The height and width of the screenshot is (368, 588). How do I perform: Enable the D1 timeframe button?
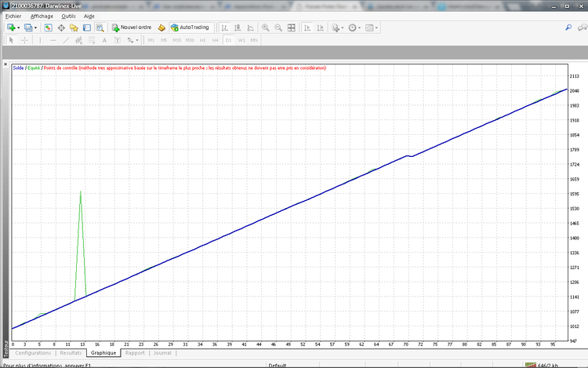[x=228, y=39]
